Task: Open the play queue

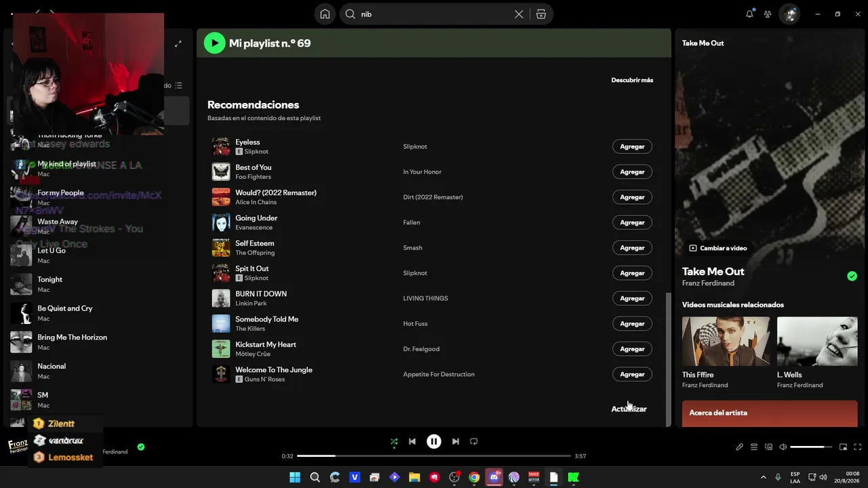Action: pyautogui.click(x=754, y=447)
